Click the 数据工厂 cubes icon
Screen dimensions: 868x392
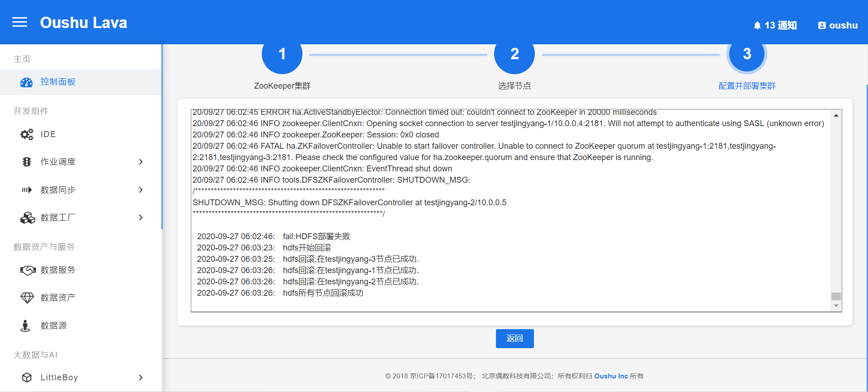point(28,217)
